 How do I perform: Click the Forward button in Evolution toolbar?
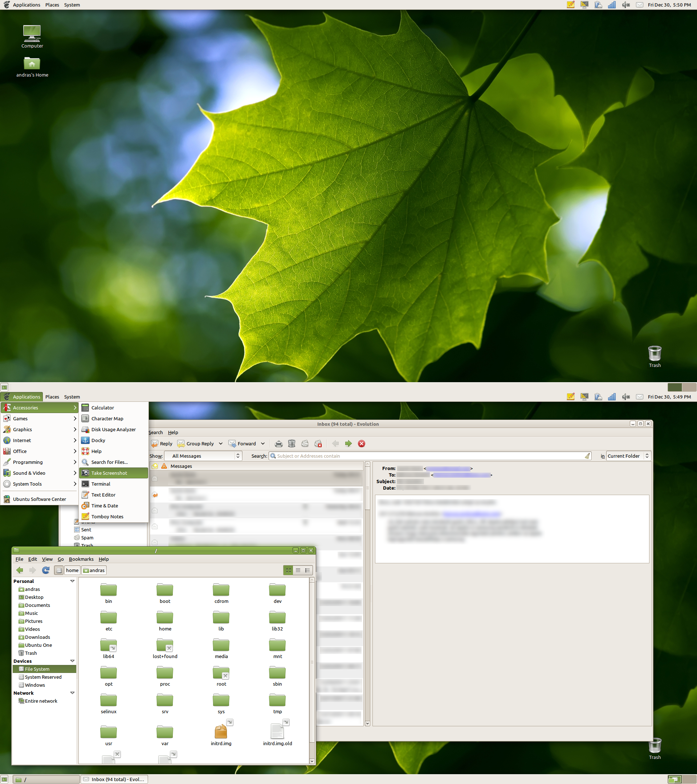pos(242,444)
